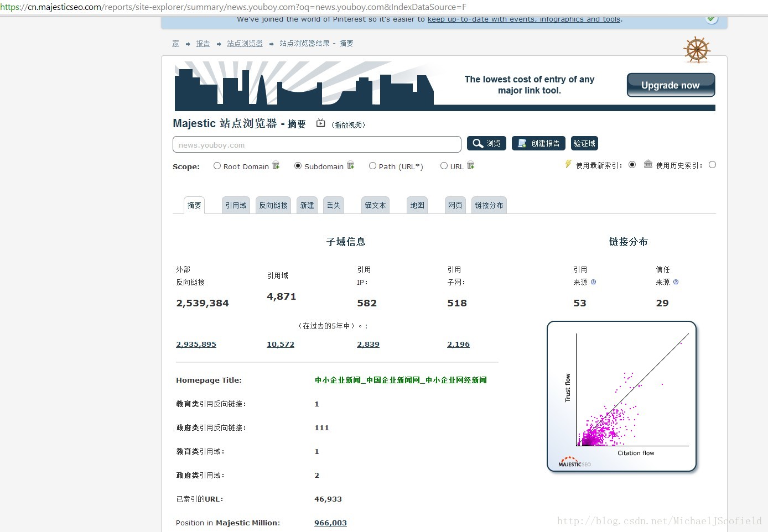Open the 地图 tab
The width and height of the screenshot is (768, 532).
pos(417,205)
